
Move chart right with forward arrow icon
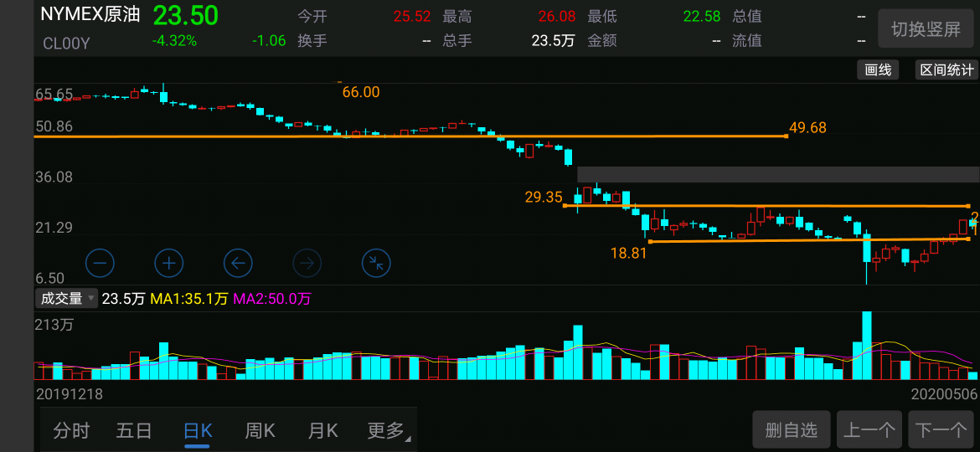[x=307, y=263]
